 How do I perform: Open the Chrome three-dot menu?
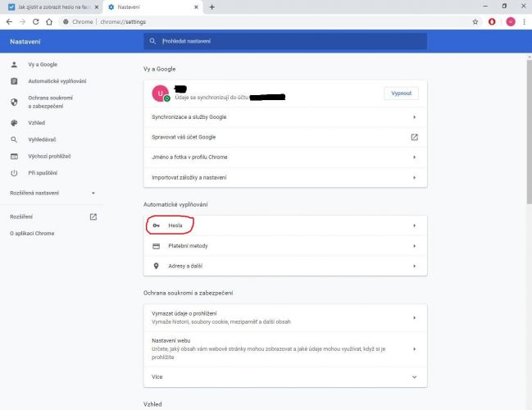tap(524, 21)
